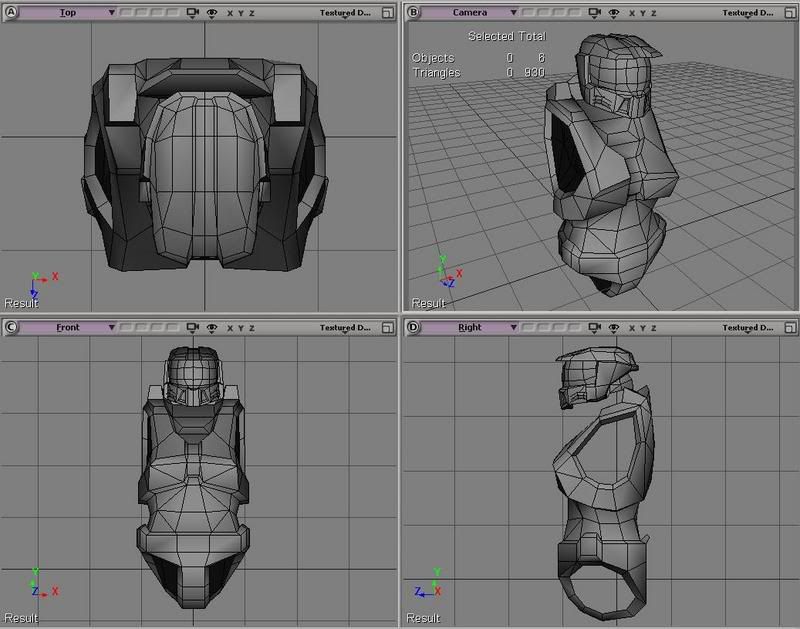Open Textured display mode menu in Right viewport
800x629 pixels.
click(x=748, y=328)
